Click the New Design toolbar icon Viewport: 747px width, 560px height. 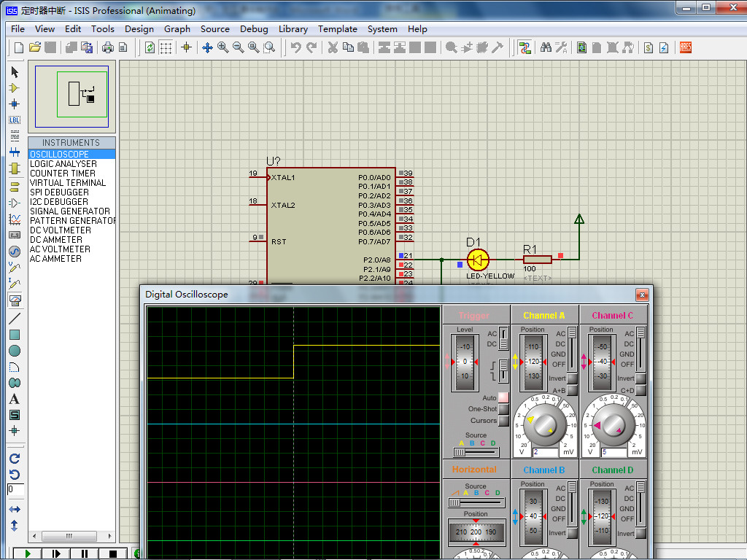click(19, 47)
